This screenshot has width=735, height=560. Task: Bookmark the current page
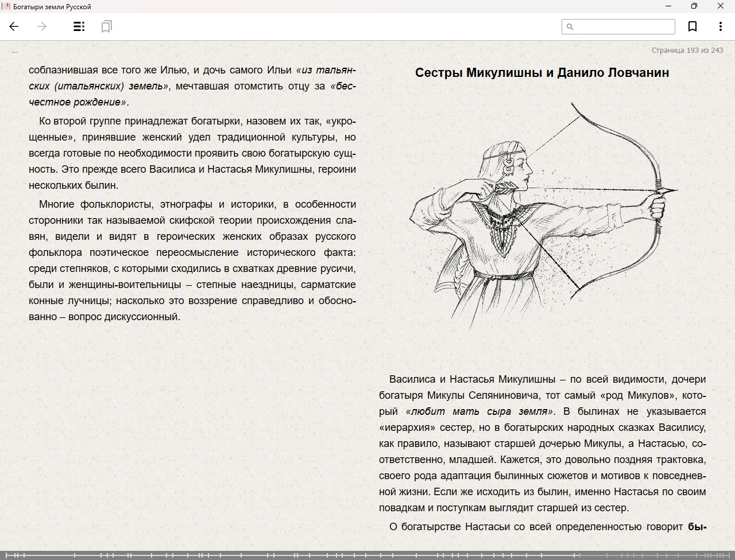tap(693, 26)
